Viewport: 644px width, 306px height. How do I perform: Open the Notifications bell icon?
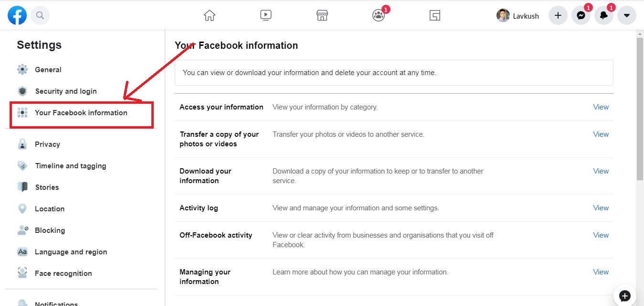(x=604, y=15)
